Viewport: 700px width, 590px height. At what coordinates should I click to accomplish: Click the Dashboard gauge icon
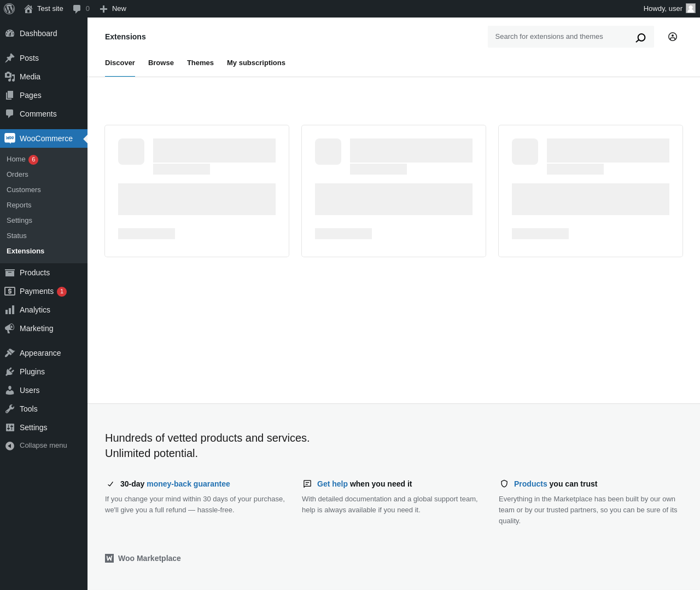pyautogui.click(x=10, y=33)
